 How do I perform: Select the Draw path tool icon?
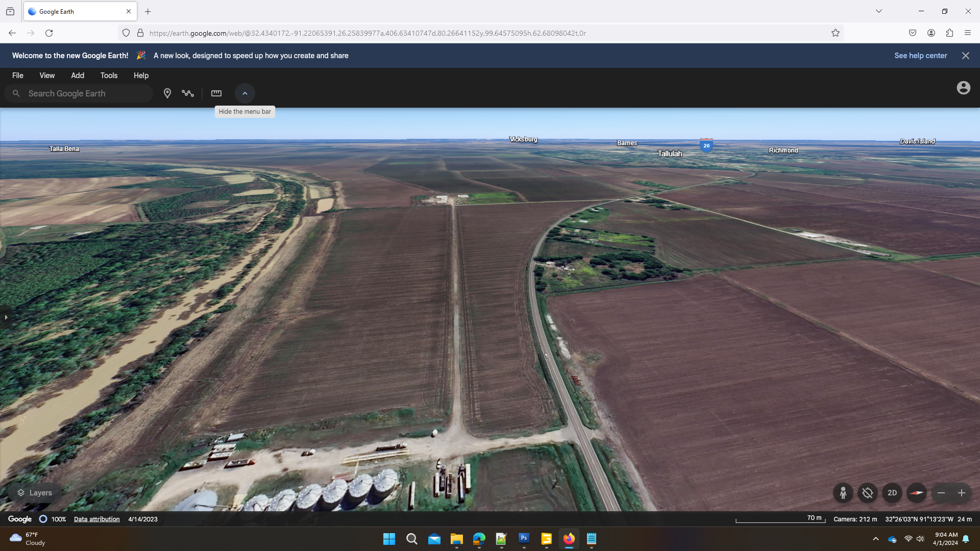188,93
